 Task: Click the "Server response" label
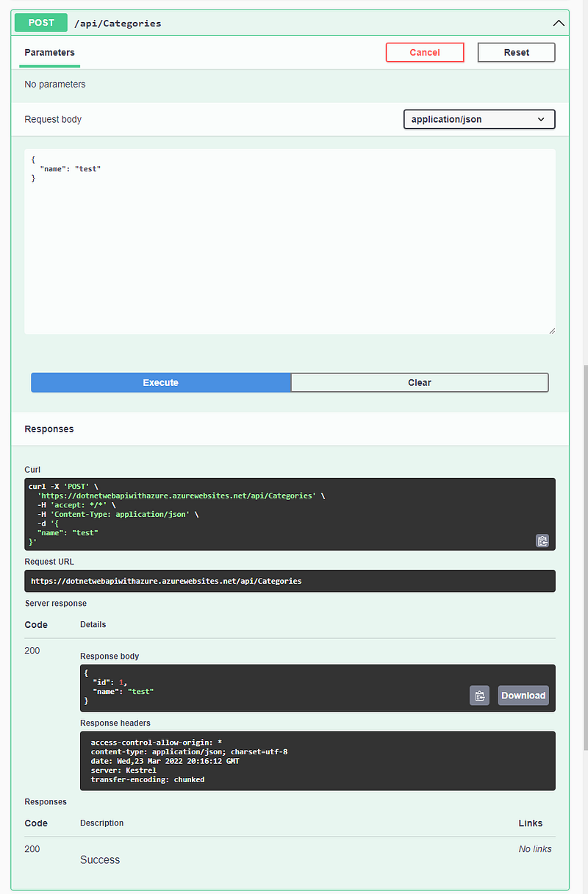(x=56, y=604)
